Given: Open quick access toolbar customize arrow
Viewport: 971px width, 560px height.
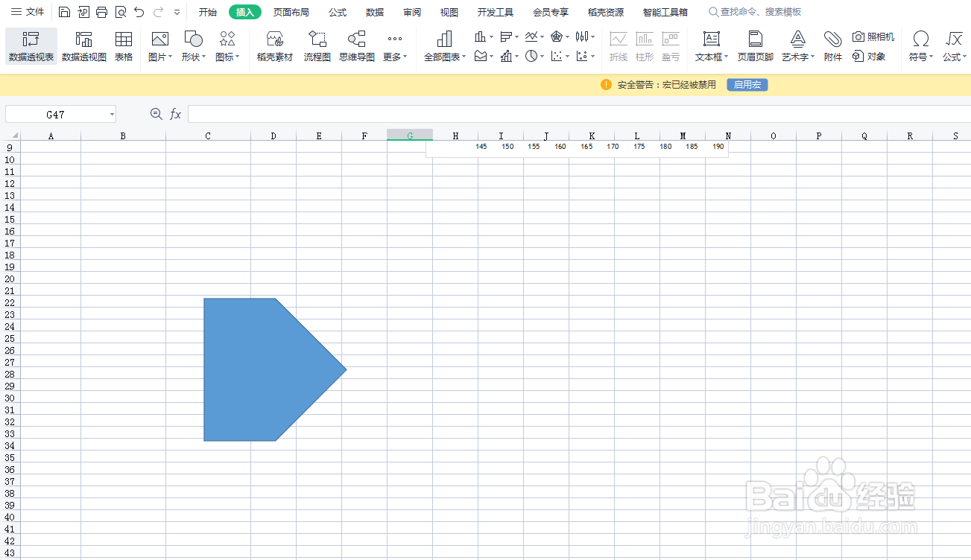Looking at the screenshot, I should [x=177, y=13].
